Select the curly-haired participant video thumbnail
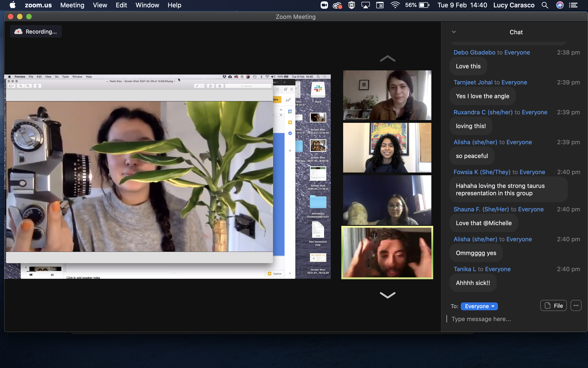588x368 pixels. point(387,148)
